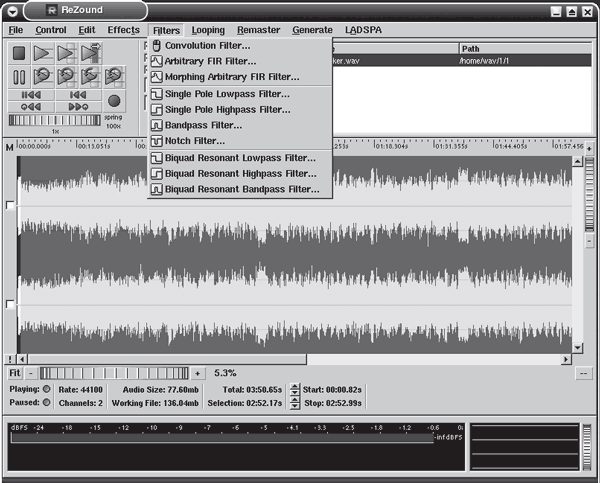Click the Bandpass Filter icon
This screenshot has width=600, height=483.
pyautogui.click(x=156, y=125)
